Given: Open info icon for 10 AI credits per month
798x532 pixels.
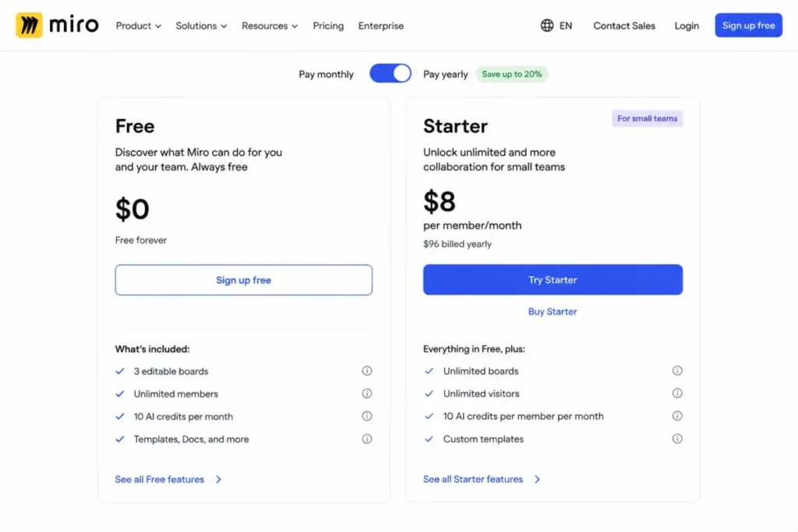Looking at the screenshot, I should click(x=367, y=416).
